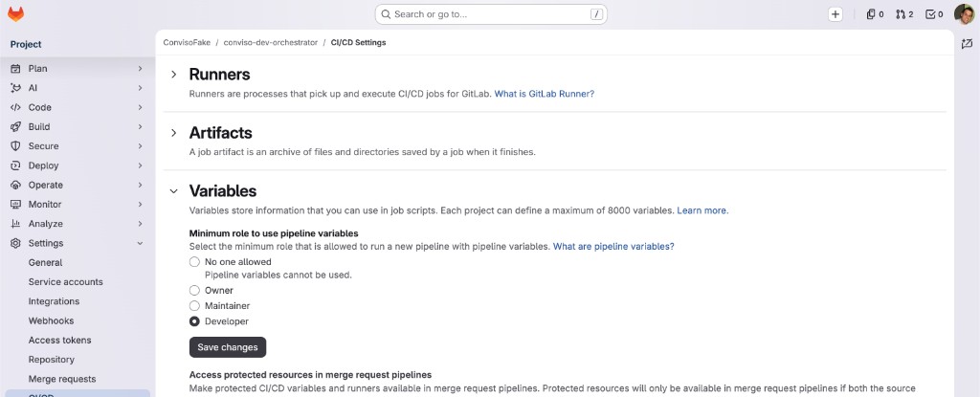980x397 pixels.
Task: Select the No one allowed option
Action: coord(194,262)
